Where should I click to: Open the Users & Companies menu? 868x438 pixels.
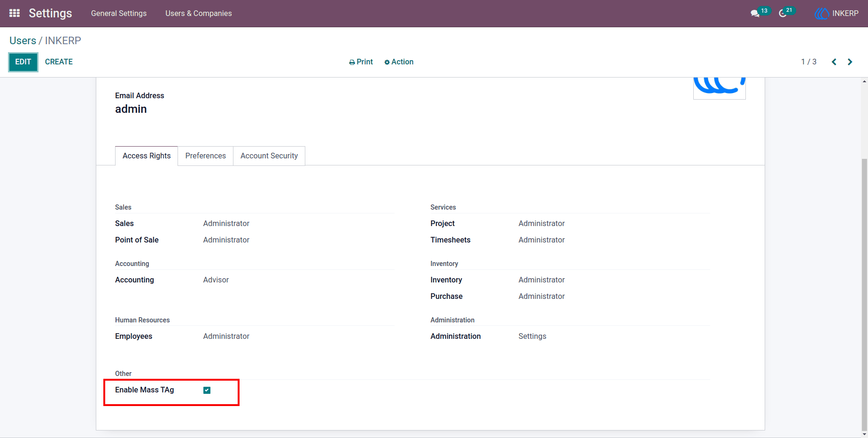pos(199,13)
